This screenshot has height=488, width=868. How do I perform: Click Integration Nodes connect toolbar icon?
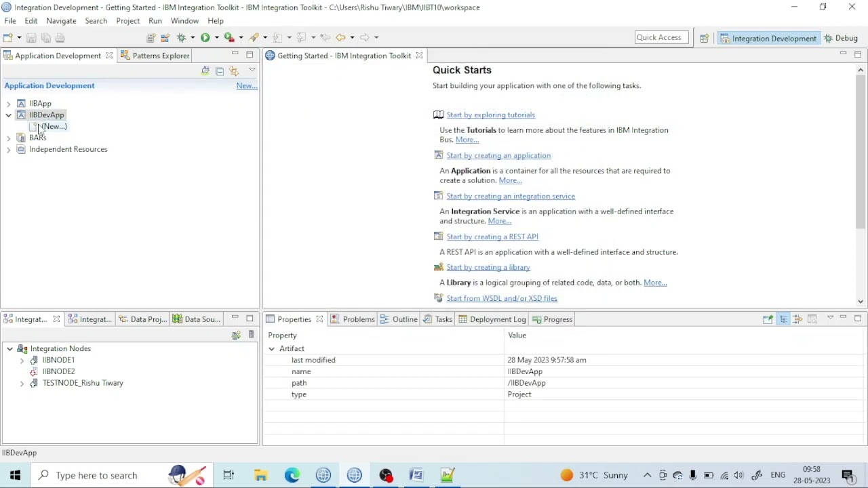click(x=236, y=335)
